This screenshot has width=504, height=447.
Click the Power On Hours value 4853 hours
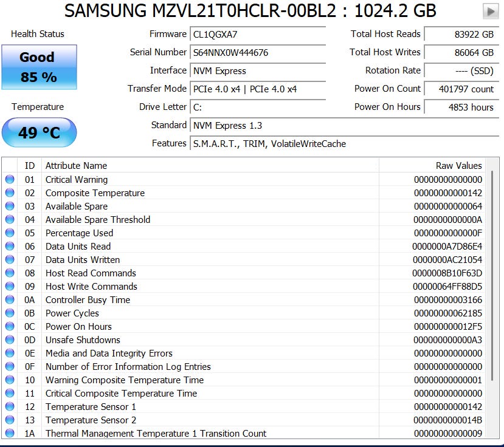461,107
